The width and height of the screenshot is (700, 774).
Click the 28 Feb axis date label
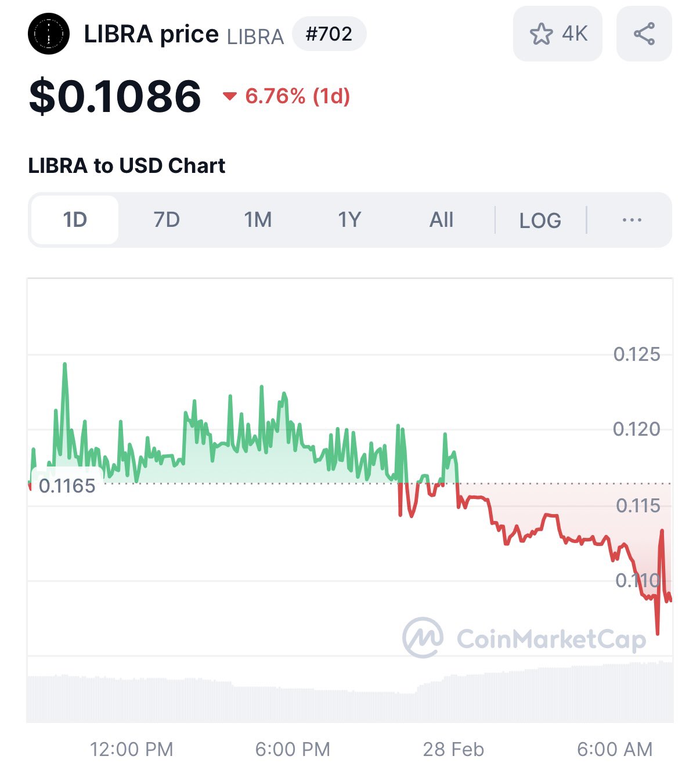(453, 749)
